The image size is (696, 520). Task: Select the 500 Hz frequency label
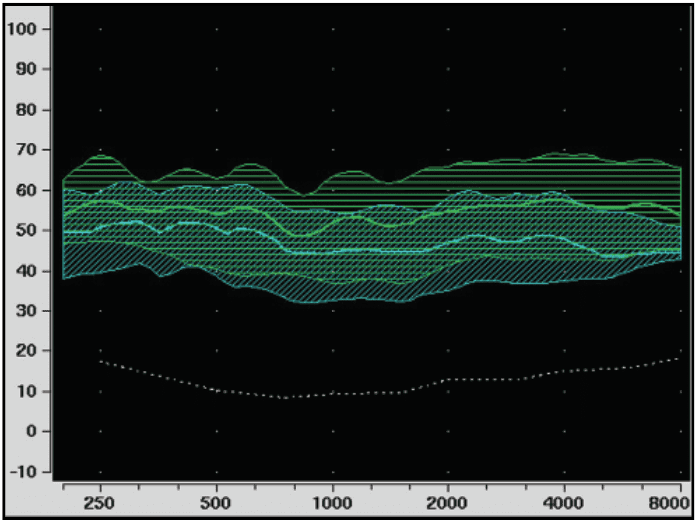point(216,504)
